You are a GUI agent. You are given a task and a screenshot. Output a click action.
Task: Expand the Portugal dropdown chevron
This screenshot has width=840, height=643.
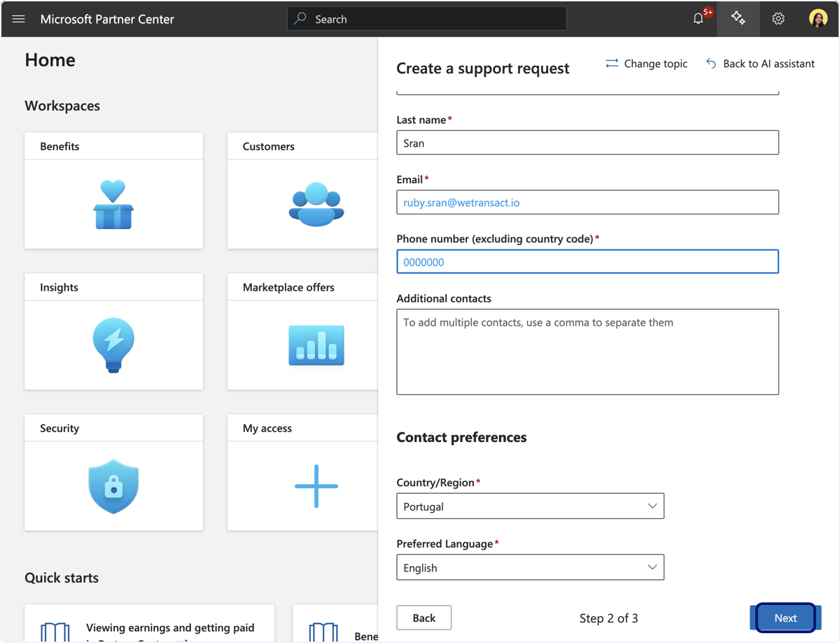pyautogui.click(x=652, y=506)
